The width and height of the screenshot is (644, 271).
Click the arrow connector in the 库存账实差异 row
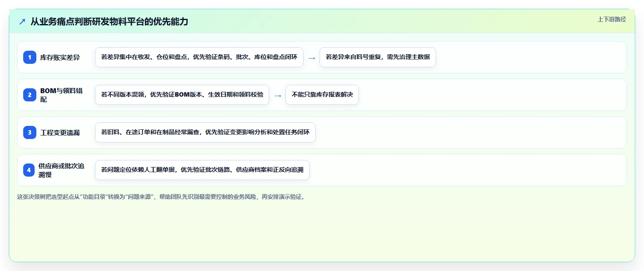click(x=312, y=58)
